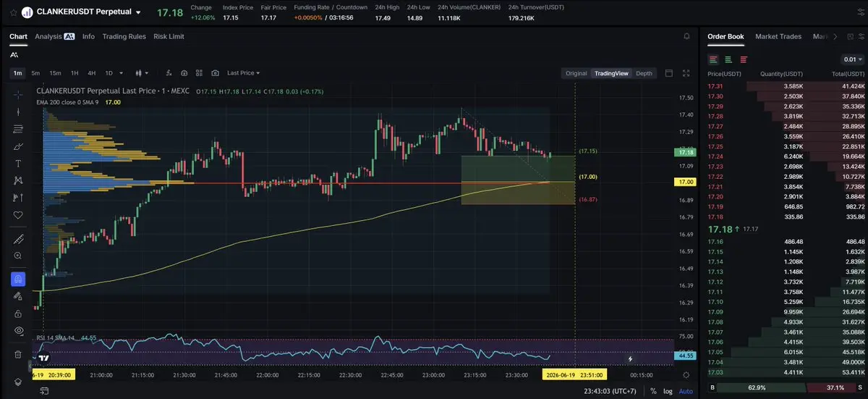Switch chart to TradingView view
868x399 pixels.
[x=611, y=73]
